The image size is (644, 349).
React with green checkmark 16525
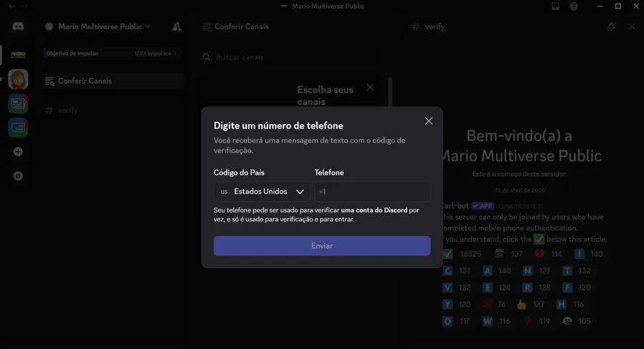tap(462, 254)
